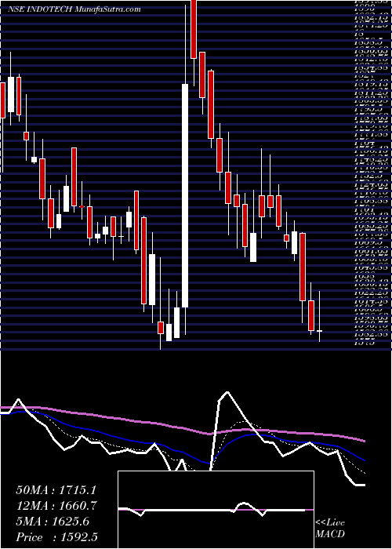392x549 pixels.
Task: Select the 5MA : 1625.6 value
Action: point(53,522)
